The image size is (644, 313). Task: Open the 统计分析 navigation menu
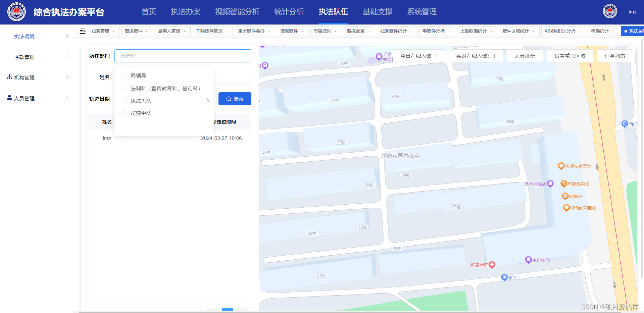pyautogui.click(x=289, y=12)
